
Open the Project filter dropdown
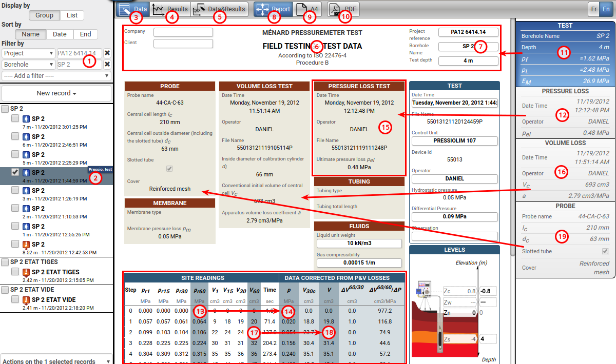[x=28, y=53]
